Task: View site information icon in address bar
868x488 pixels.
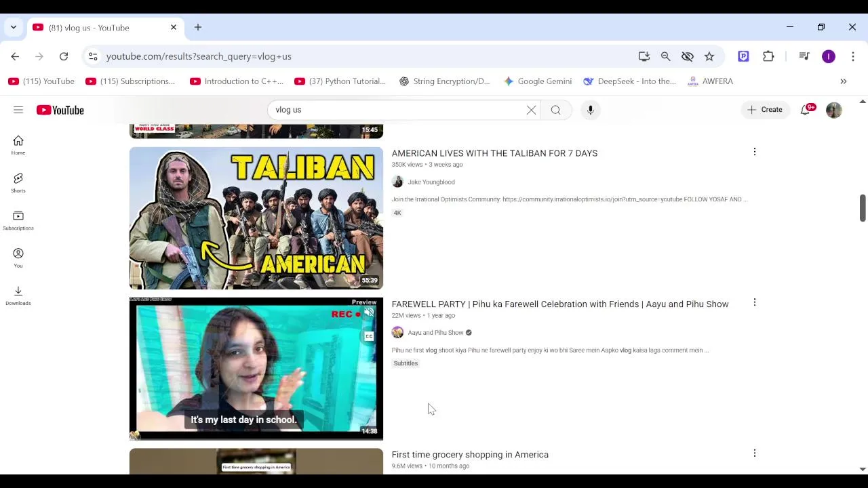Action: coord(93,56)
